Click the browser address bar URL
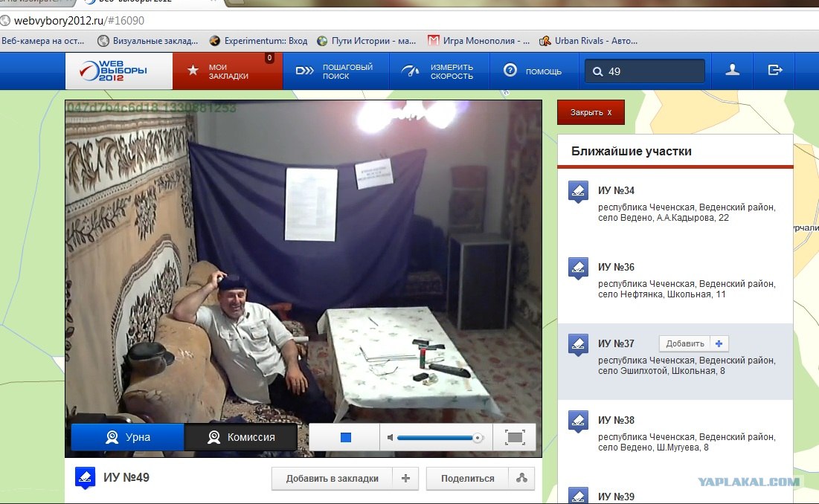819x504 pixels. 79,21
